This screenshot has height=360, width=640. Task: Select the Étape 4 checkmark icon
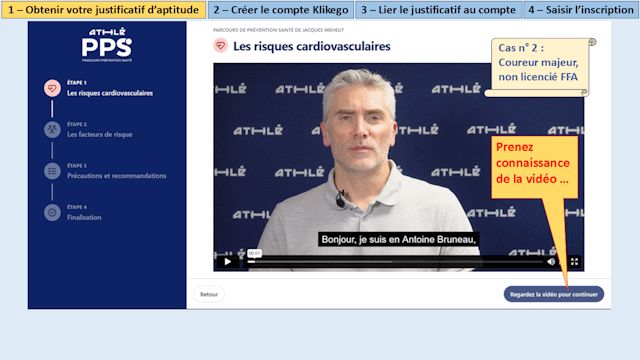pos(52,213)
